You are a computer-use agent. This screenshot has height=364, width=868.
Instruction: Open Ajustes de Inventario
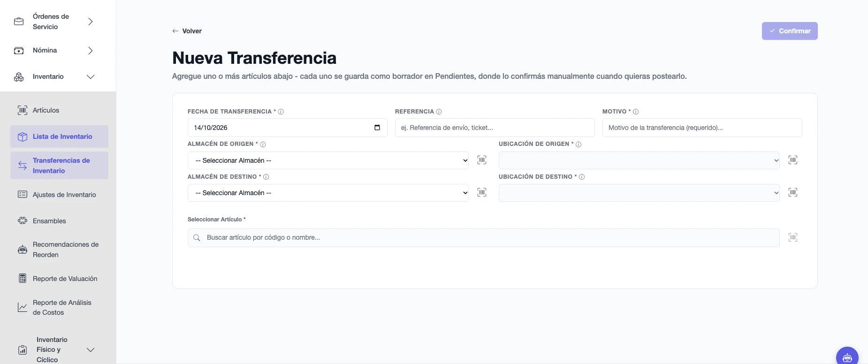[x=59, y=195]
